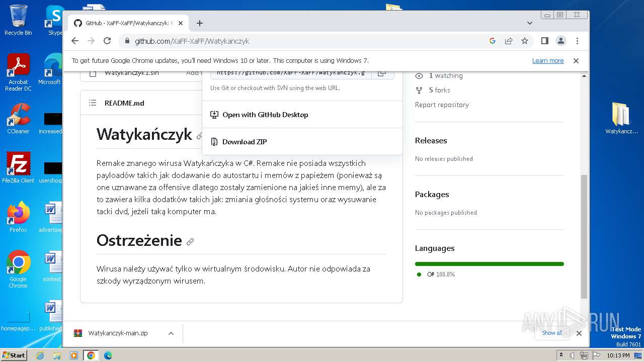
Task: Open the Chrome three-dot menu
Action: [x=577, y=41]
